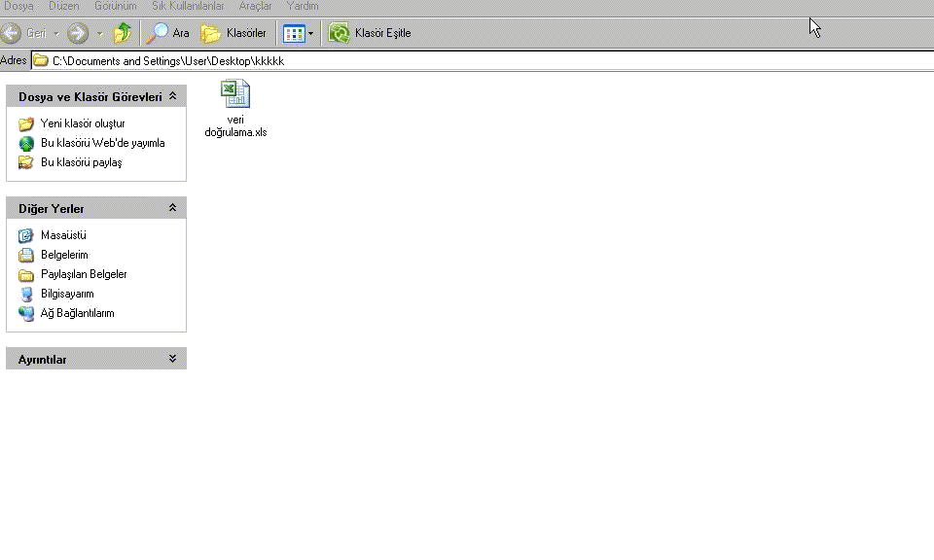Image resolution: width=934 pixels, height=560 pixels.
Task: Go up one folder level icon
Action: coord(123,33)
